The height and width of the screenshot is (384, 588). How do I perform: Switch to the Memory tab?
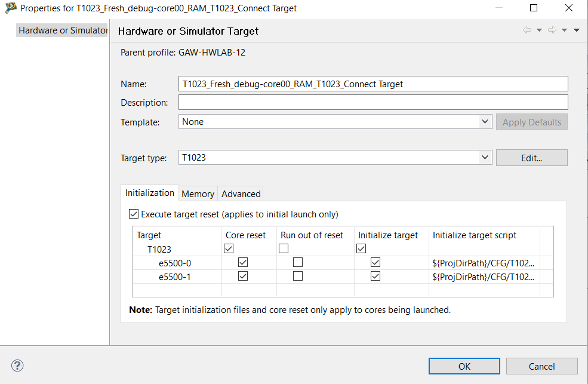pos(198,193)
